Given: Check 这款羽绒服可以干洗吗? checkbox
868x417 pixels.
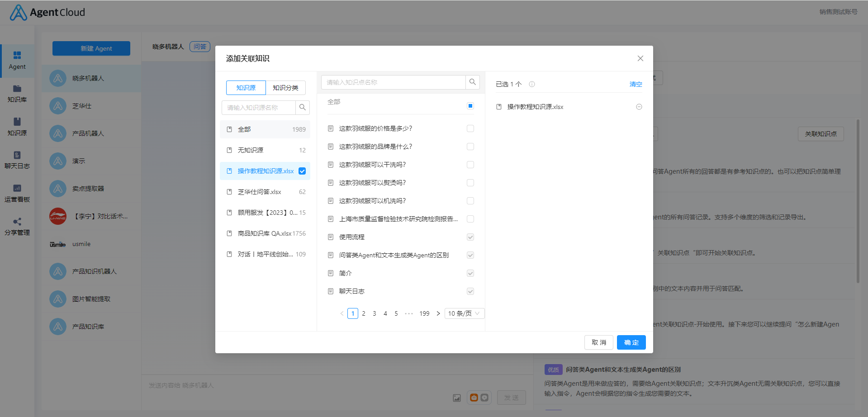Looking at the screenshot, I should click(470, 165).
